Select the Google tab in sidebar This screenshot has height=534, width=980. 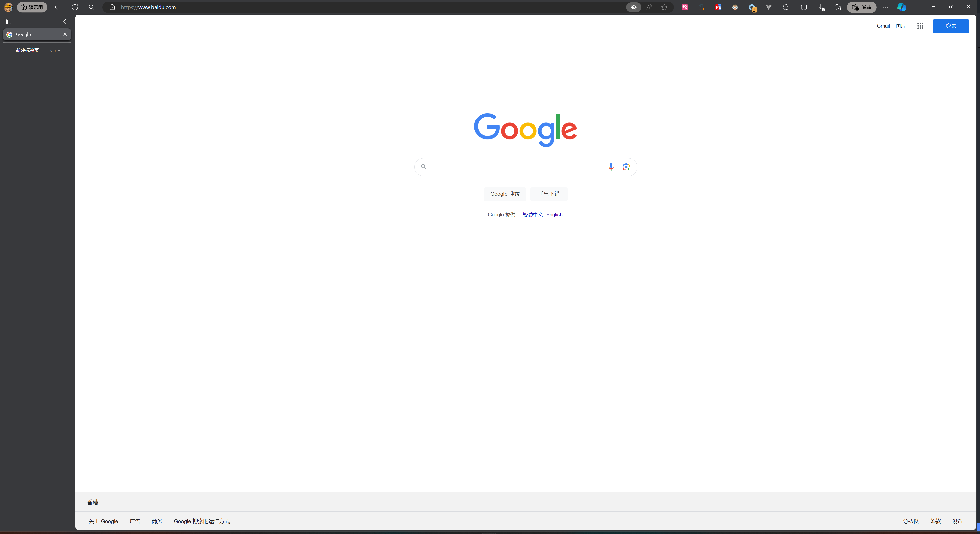pos(37,34)
